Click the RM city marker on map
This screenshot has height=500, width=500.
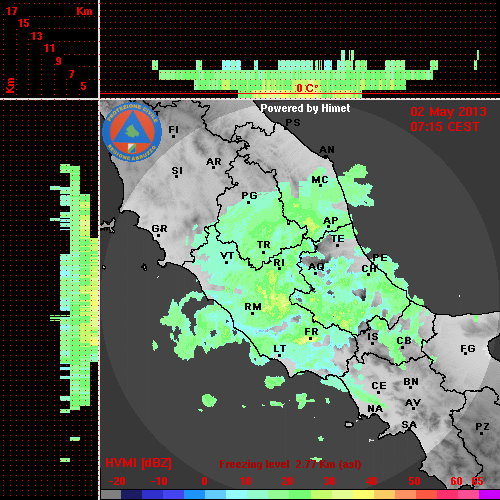pos(253,313)
